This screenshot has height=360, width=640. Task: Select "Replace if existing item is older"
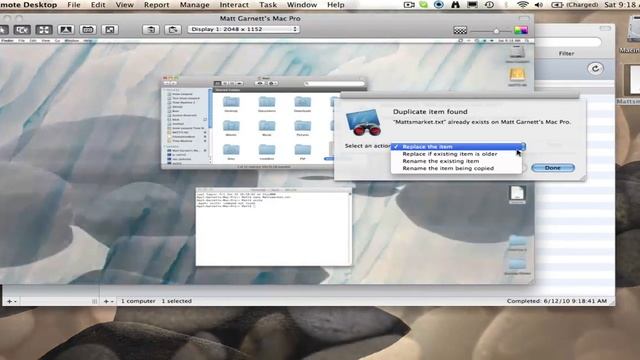(456, 154)
